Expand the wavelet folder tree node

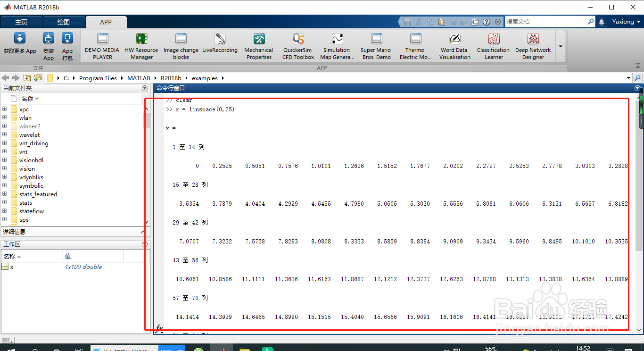(x=5, y=134)
